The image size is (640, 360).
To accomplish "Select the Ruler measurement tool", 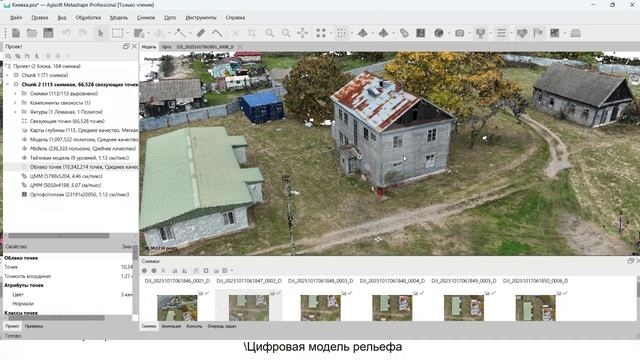I will (x=200, y=33).
